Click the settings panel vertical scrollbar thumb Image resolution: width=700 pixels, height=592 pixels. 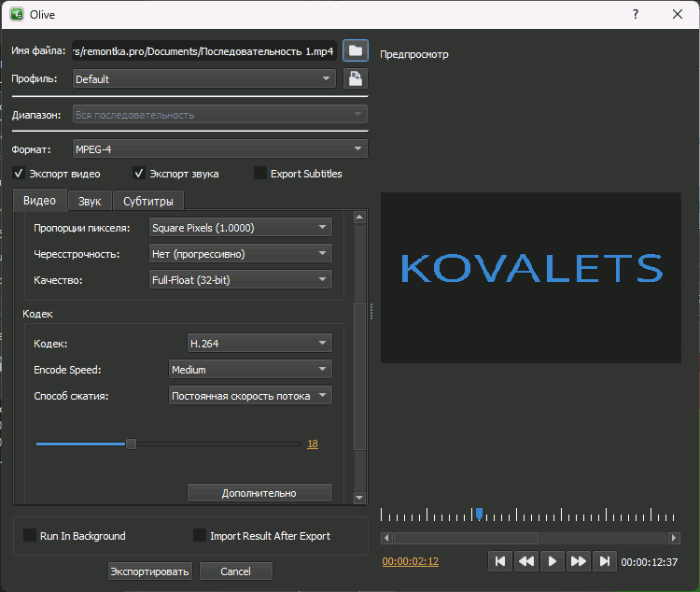click(359, 375)
